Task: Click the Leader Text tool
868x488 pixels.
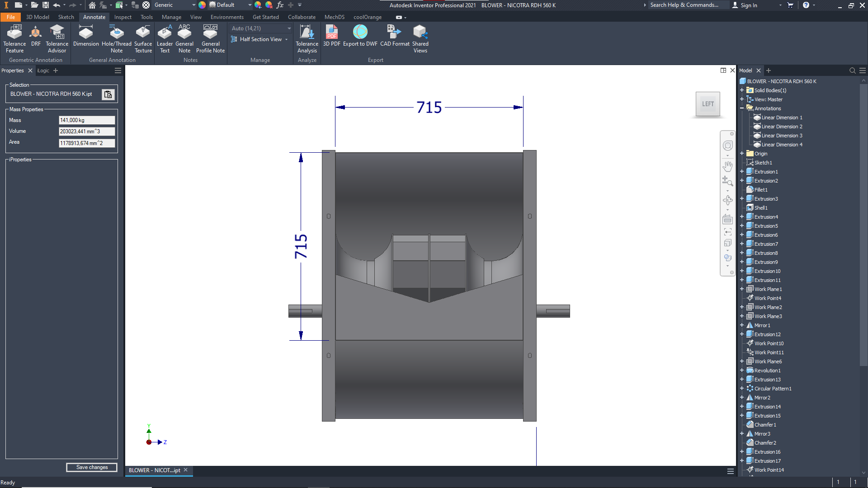Action: click(x=165, y=38)
